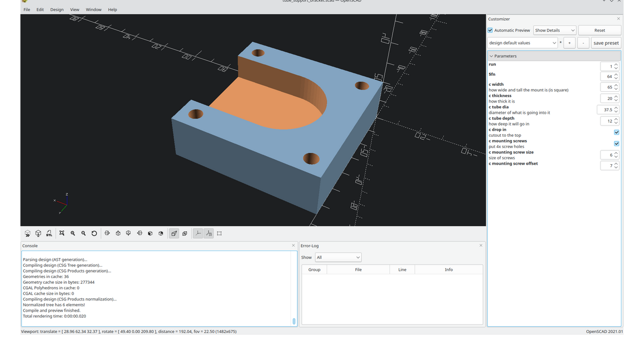Image resolution: width=644 pixels, height=338 pixels.
Task: Toggle the Show Axes icon
Action: point(197,233)
